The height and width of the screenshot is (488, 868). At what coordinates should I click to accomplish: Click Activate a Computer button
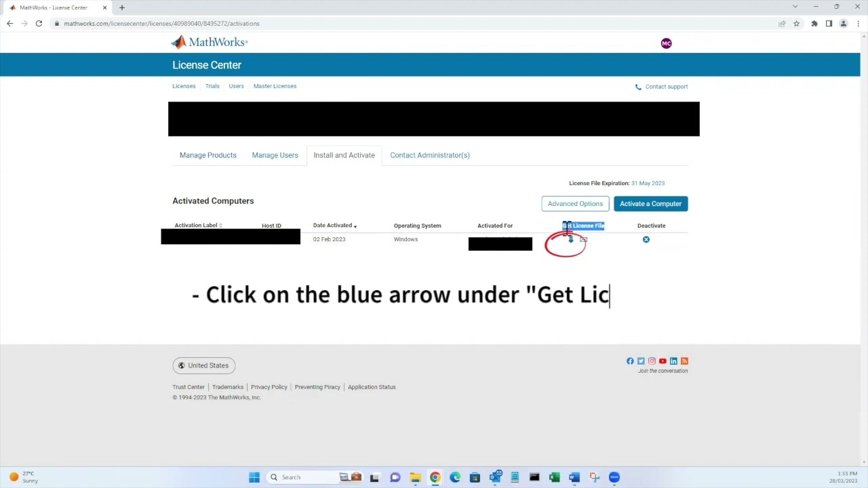click(x=650, y=204)
